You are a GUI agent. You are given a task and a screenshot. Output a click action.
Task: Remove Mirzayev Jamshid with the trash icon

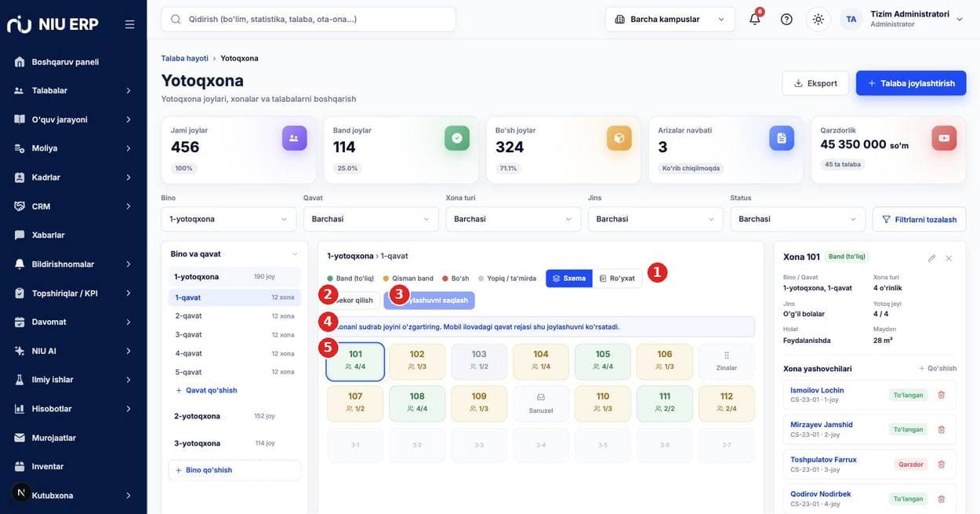942,429
